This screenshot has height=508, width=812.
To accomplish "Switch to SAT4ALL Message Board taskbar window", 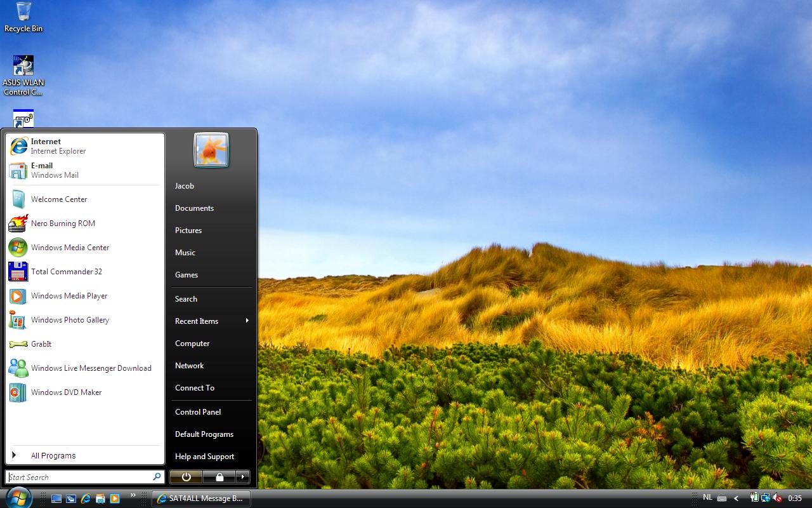I will pyautogui.click(x=201, y=498).
